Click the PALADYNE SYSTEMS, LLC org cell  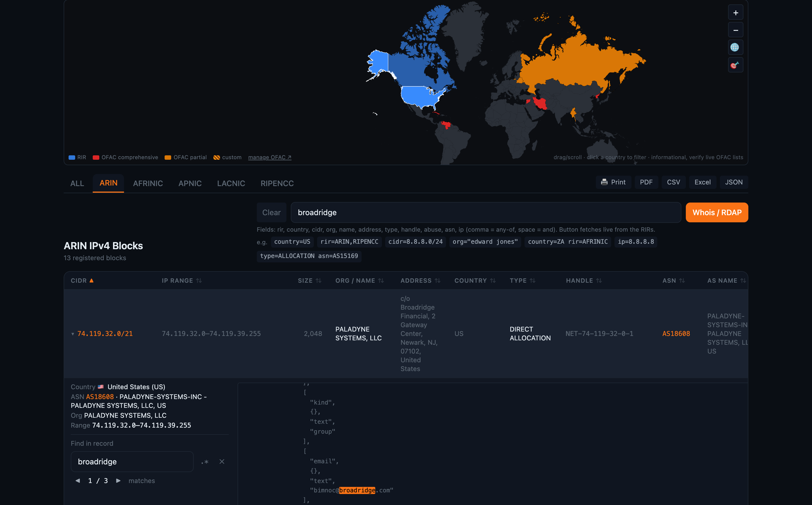(x=358, y=334)
